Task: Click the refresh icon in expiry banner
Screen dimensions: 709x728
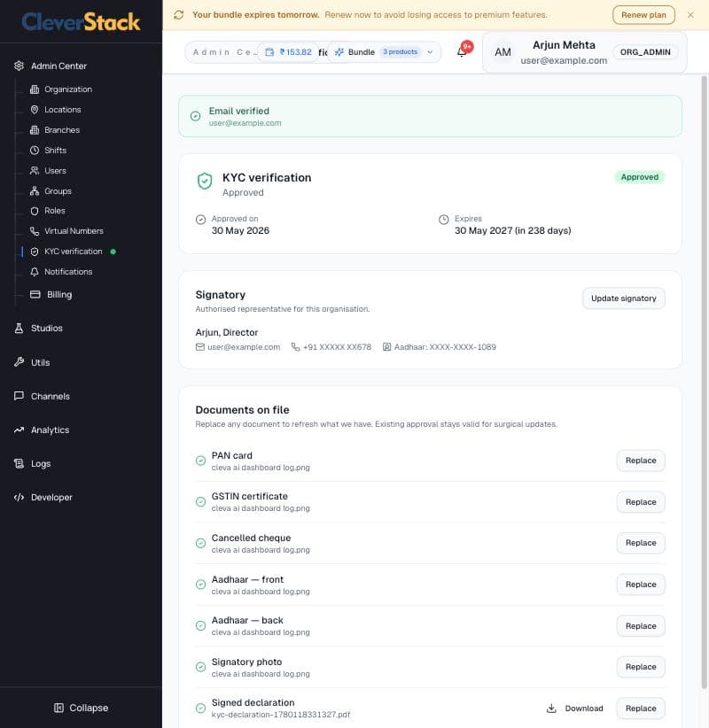Action: coord(179,15)
